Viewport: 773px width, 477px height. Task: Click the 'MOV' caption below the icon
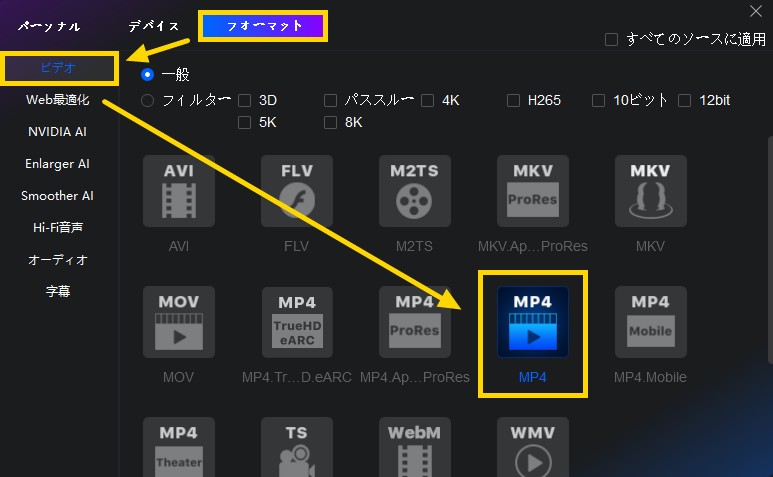178,377
